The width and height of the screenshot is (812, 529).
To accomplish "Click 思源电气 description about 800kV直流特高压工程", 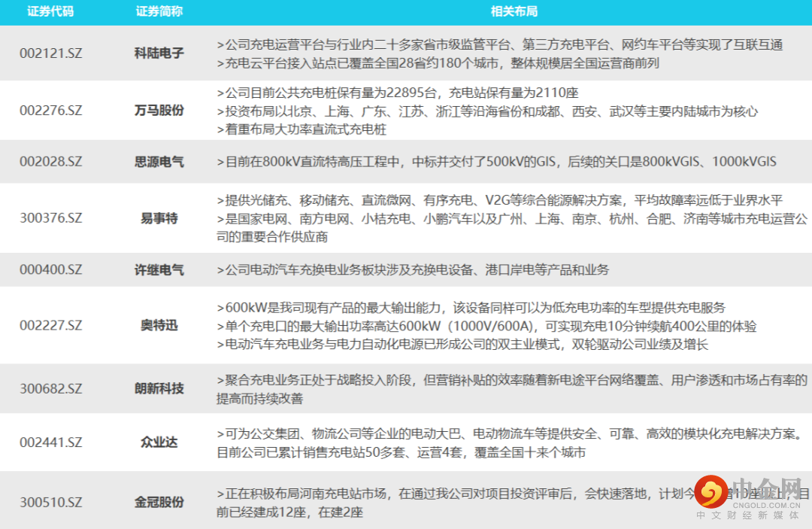I will [x=497, y=162].
